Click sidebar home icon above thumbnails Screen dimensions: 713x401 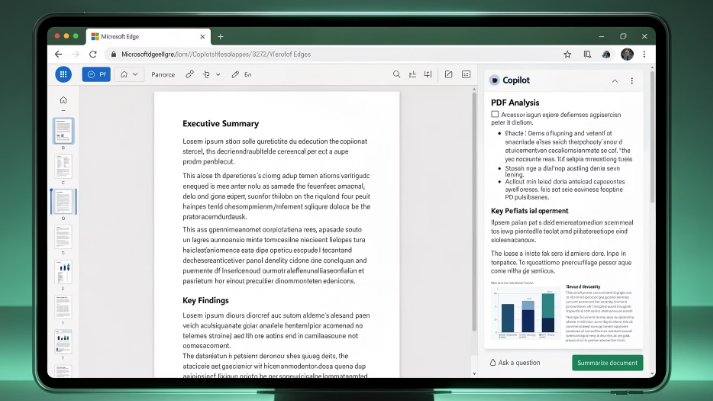[63, 100]
